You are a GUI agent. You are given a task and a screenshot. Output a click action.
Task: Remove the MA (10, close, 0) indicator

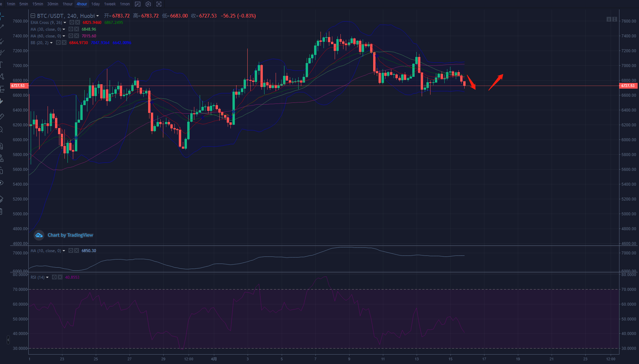pos(77,251)
